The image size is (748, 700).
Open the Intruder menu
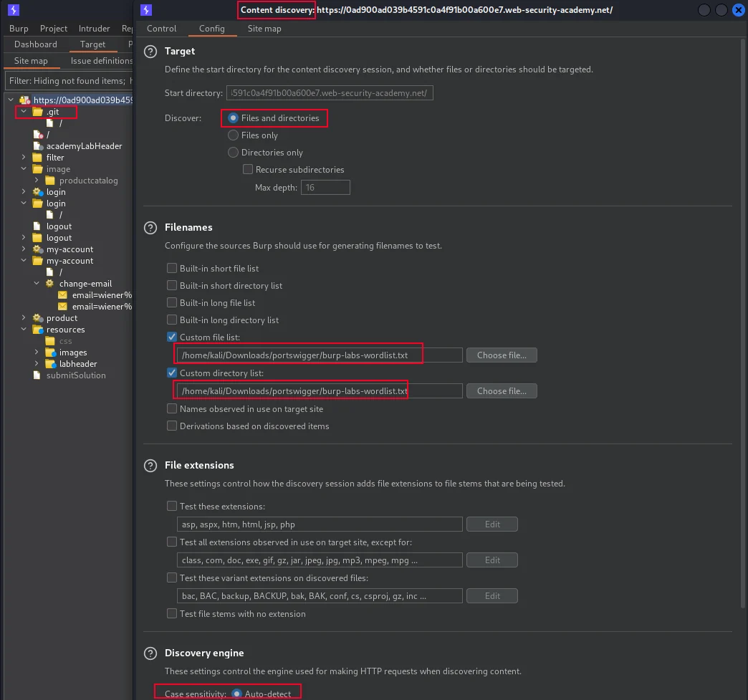pos(94,29)
